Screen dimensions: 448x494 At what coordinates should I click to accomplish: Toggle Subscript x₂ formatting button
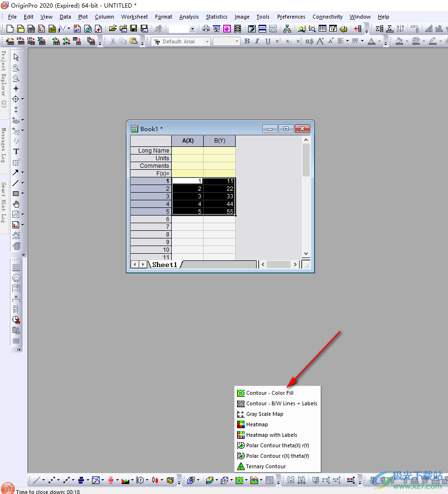point(289,41)
